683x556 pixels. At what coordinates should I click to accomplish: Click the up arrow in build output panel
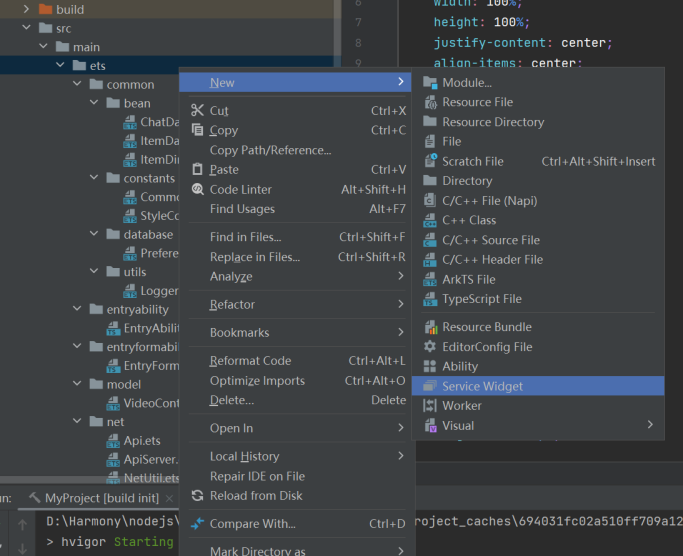(x=23, y=525)
